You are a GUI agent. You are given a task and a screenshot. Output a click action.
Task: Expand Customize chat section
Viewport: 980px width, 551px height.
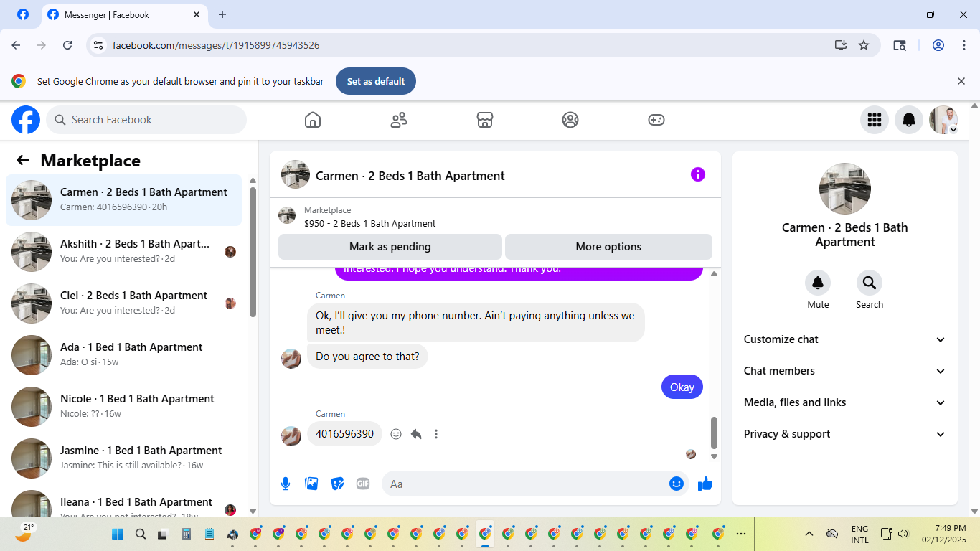pyautogui.click(x=845, y=339)
